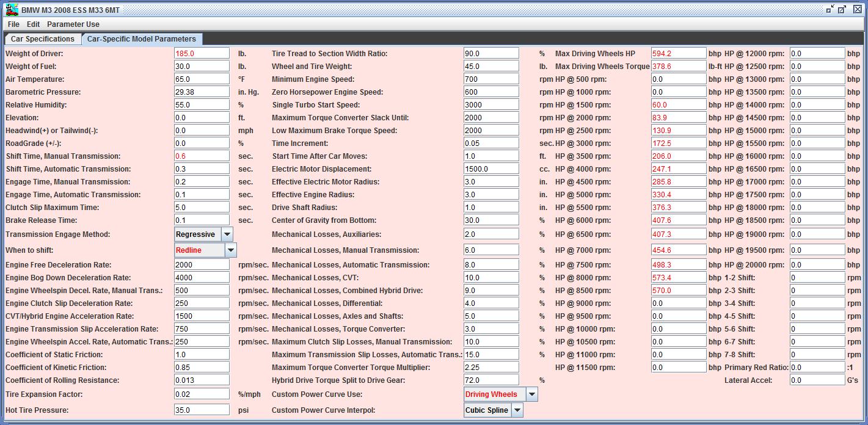
Task: Click Clutch Slip Maximum Time field
Action: click(x=202, y=208)
